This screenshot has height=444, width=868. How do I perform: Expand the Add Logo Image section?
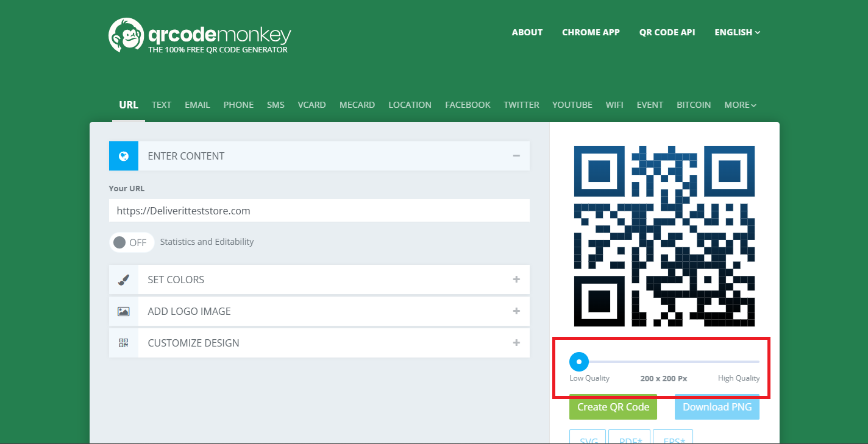pyautogui.click(x=516, y=311)
